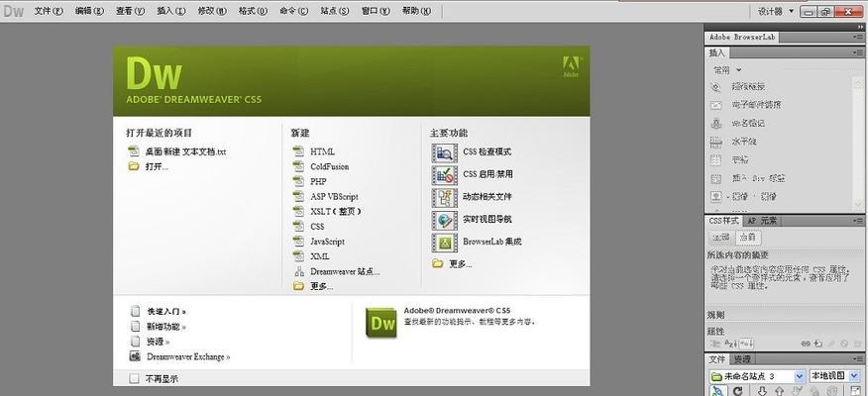
Task: Click the CSS 检查模式 feature icon
Action: coord(445,152)
